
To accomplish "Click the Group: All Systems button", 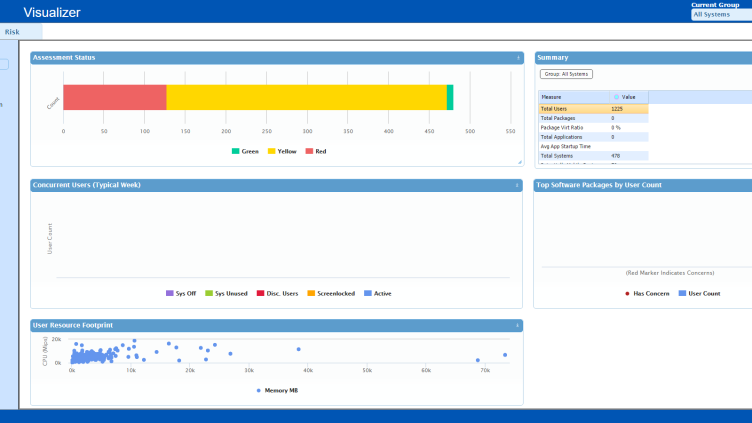I will point(566,74).
